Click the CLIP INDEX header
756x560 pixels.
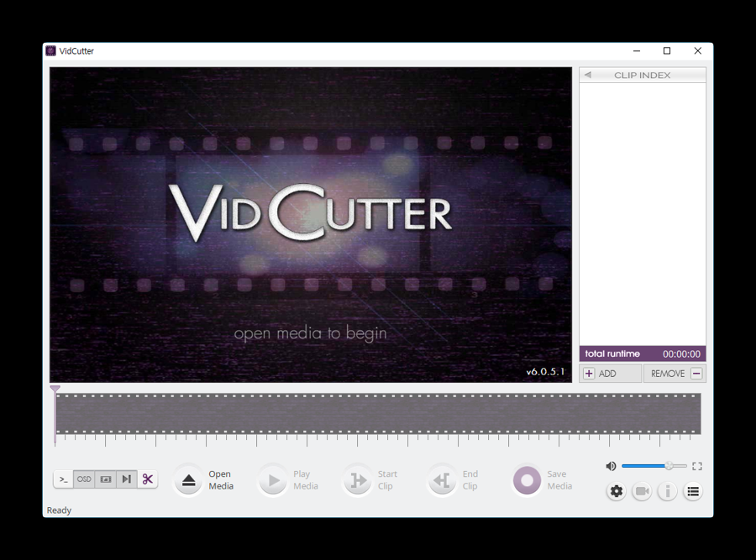(643, 76)
